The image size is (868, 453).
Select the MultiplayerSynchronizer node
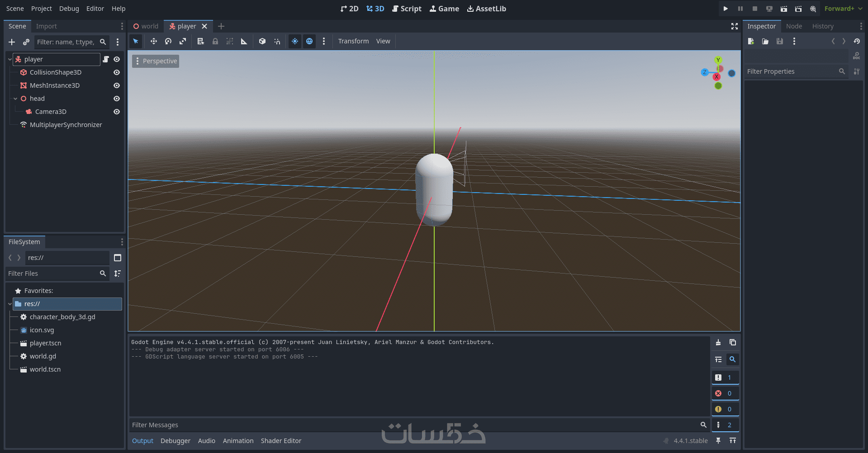pyautogui.click(x=66, y=125)
